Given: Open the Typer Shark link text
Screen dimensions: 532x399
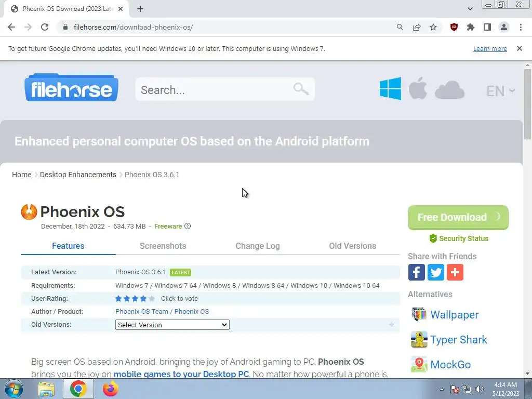Looking at the screenshot, I should (459, 340).
